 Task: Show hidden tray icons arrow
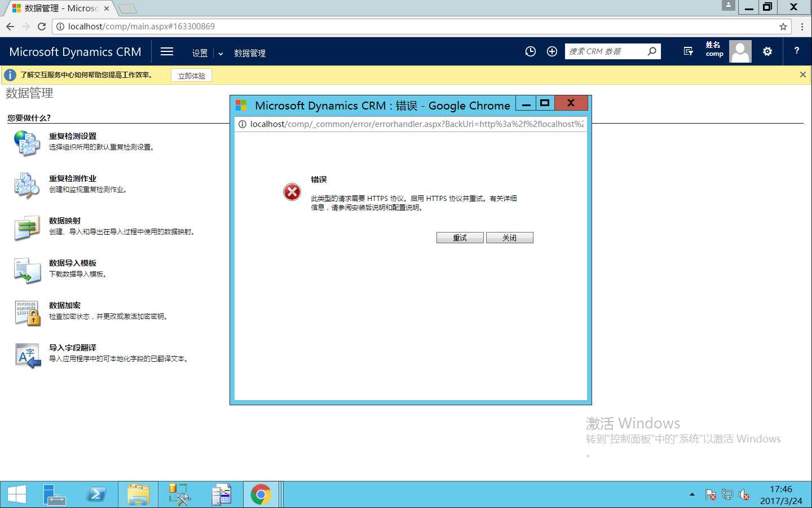click(692, 495)
